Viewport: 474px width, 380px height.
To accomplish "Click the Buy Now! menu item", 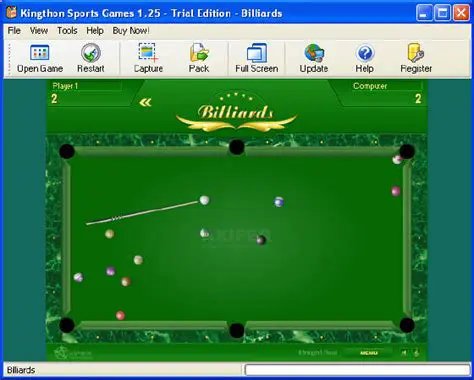I will click(x=131, y=31).
